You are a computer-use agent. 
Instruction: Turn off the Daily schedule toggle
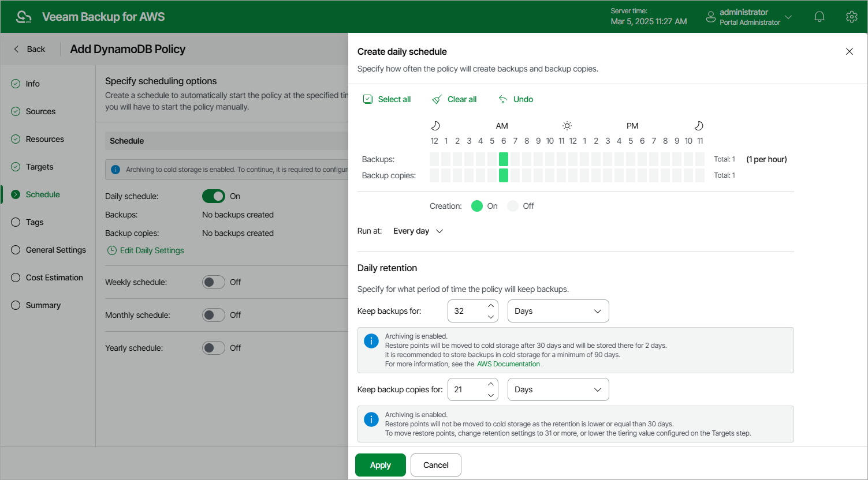click(213, 196)
